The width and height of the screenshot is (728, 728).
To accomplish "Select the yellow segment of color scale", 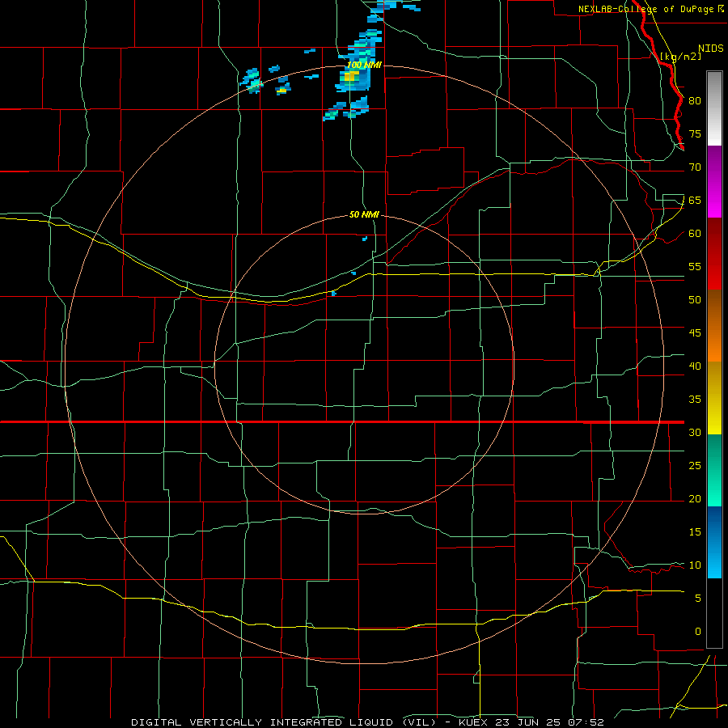I will 714,398.
